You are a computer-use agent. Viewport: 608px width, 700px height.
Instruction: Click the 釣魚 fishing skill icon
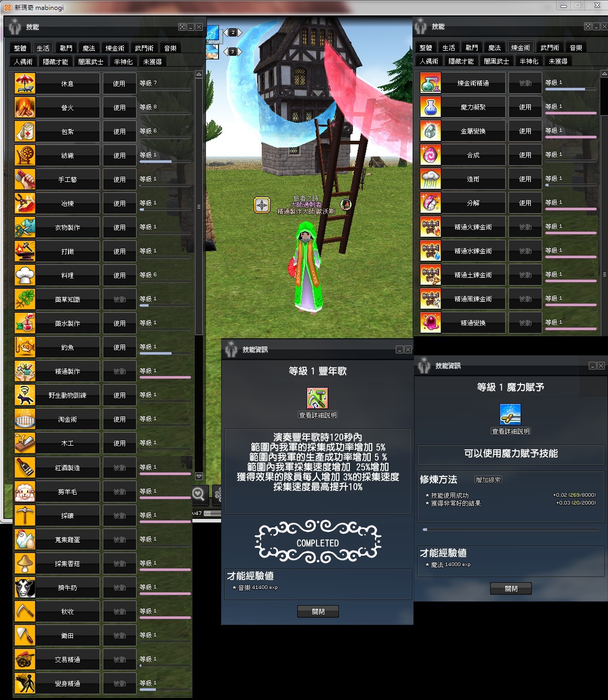(25, 347)
